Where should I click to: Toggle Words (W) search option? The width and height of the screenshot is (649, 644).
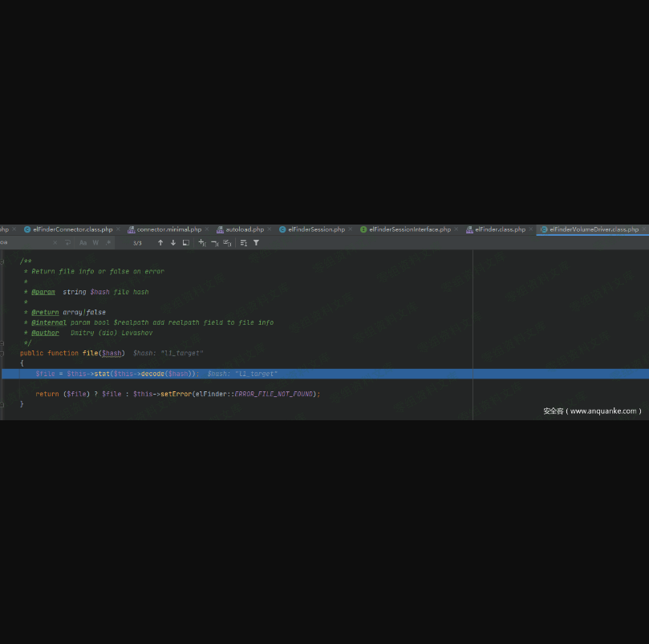[x=95, y=243]
